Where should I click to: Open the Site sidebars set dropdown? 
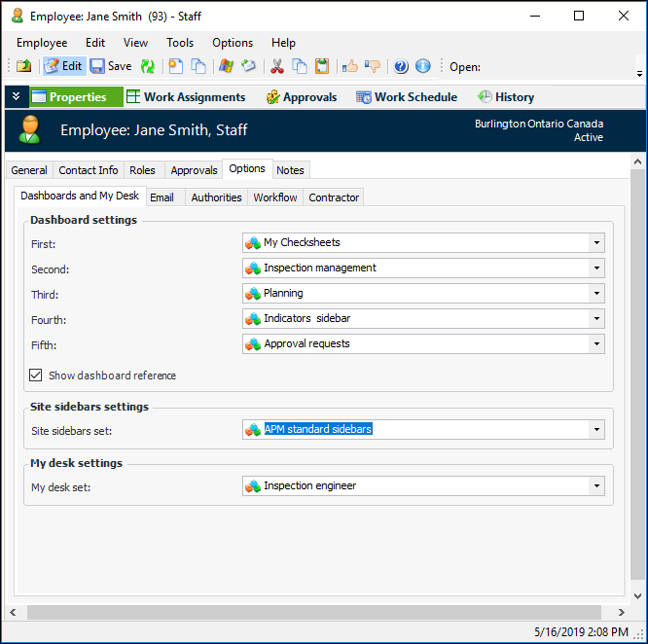coord(595,430)
